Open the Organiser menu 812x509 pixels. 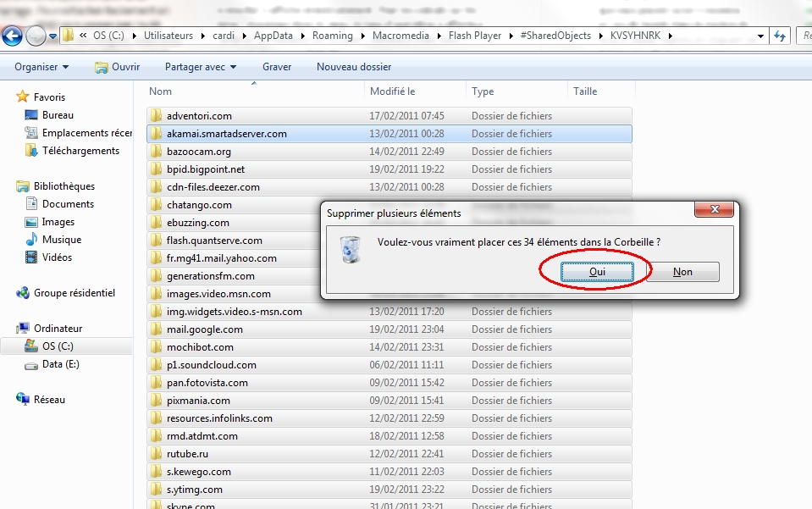41,67
